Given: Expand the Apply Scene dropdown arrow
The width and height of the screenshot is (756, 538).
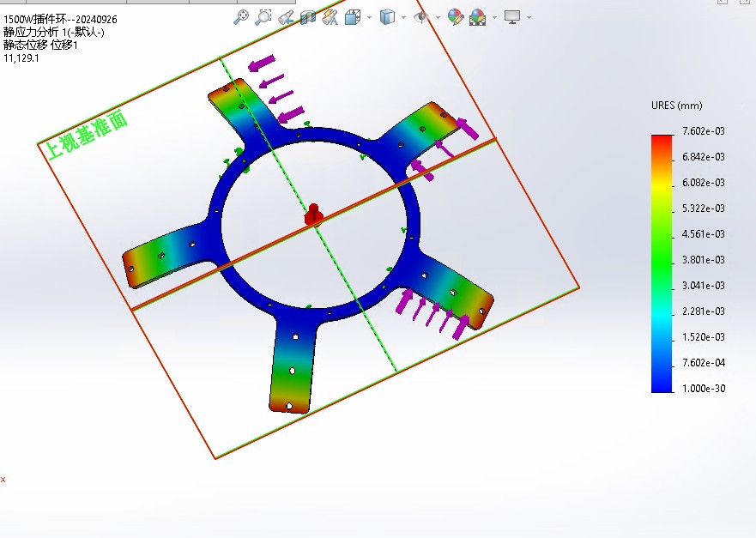Looking at the screenshot, I should [494, 17].
